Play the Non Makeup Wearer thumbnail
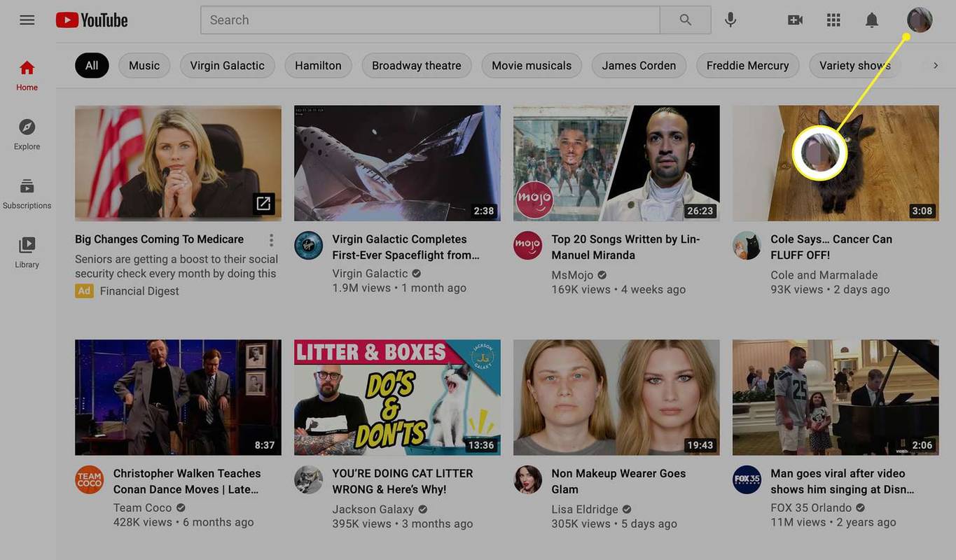This screenshot has width=956, height=560. (616, 398)
